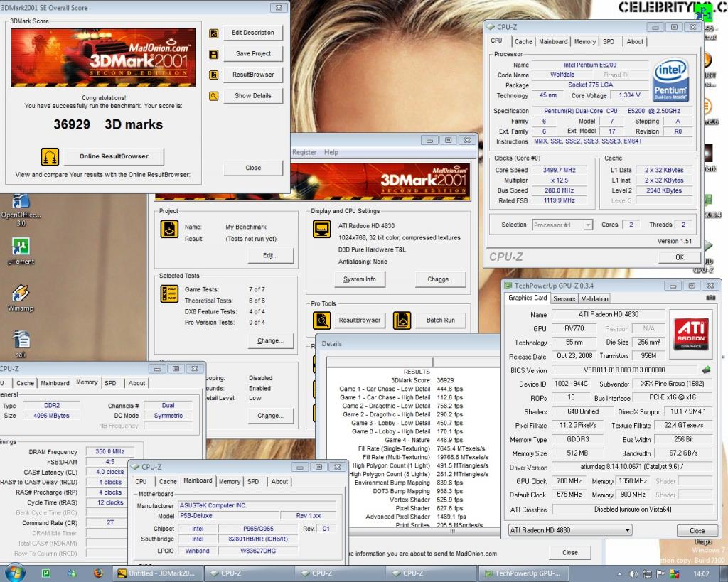Screen dimensions: 728x582
Task: Click the Batch Run icon
Action: [x=402, y=320]
